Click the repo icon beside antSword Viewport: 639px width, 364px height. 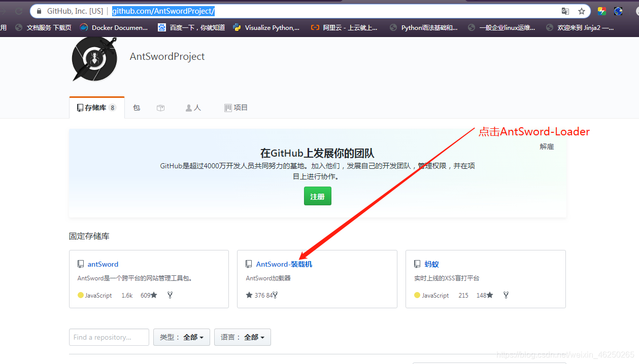pyautogui.click(x=81, y=264)
